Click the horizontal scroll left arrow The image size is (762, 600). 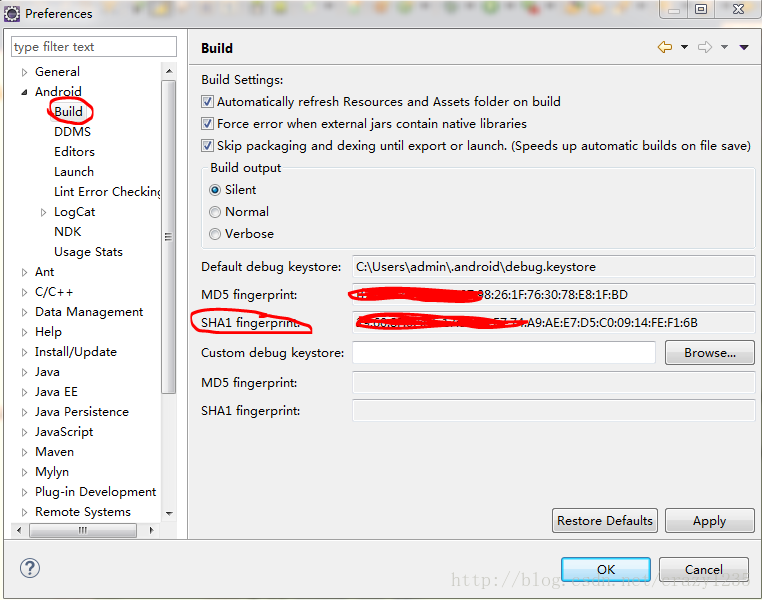click(18, 530)
